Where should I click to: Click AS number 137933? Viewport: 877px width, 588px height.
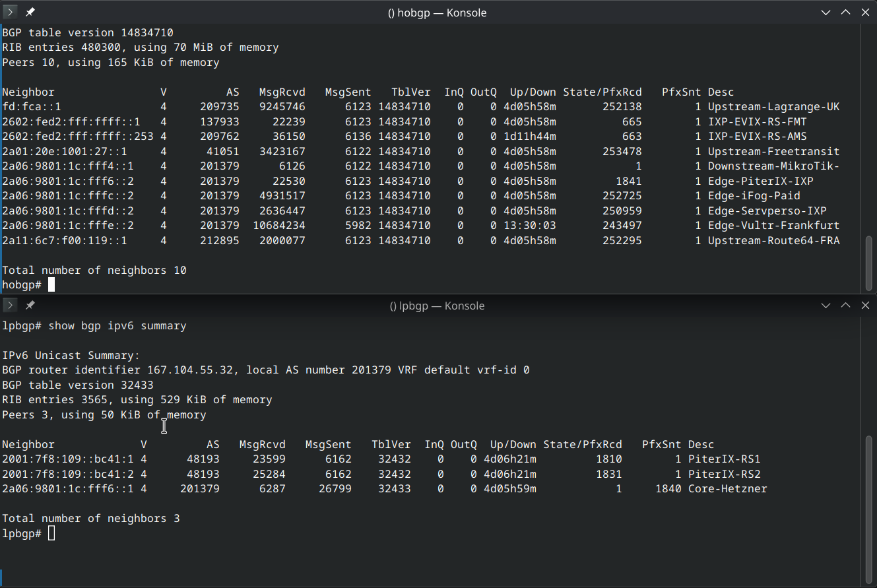coord(220,122)
